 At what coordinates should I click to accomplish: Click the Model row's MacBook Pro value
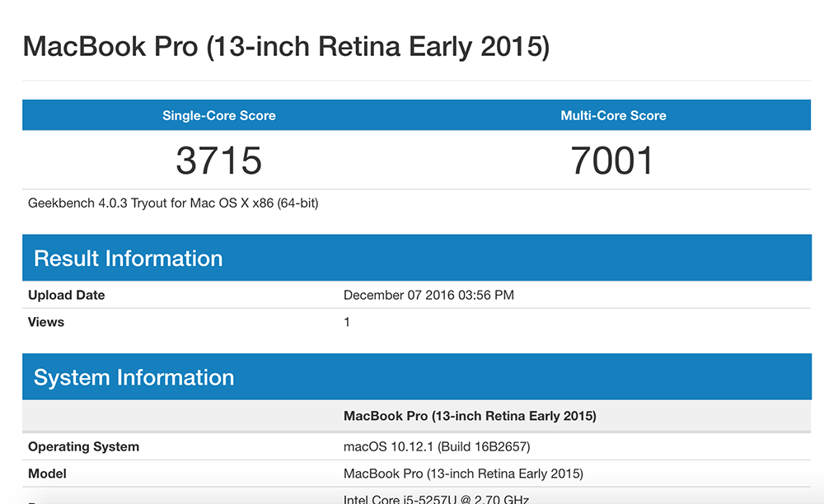click(x=463, y=474)
